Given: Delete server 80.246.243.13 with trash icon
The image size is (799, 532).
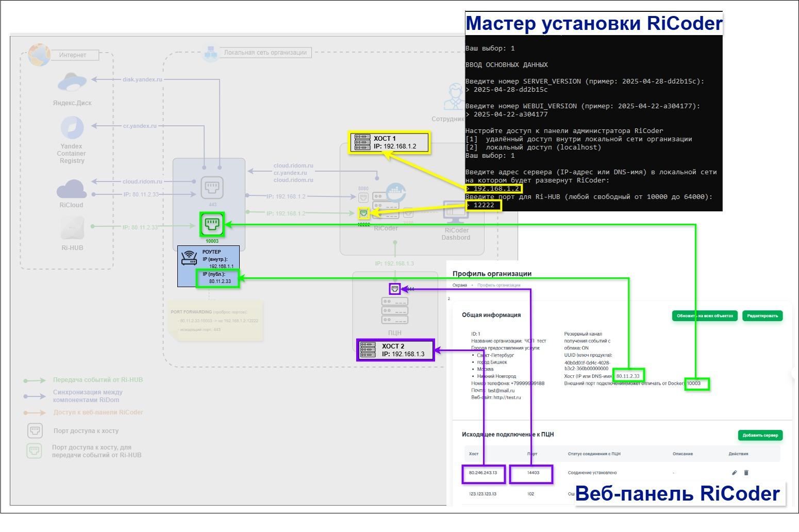Looking at the screenshot, I should (746, 473).
